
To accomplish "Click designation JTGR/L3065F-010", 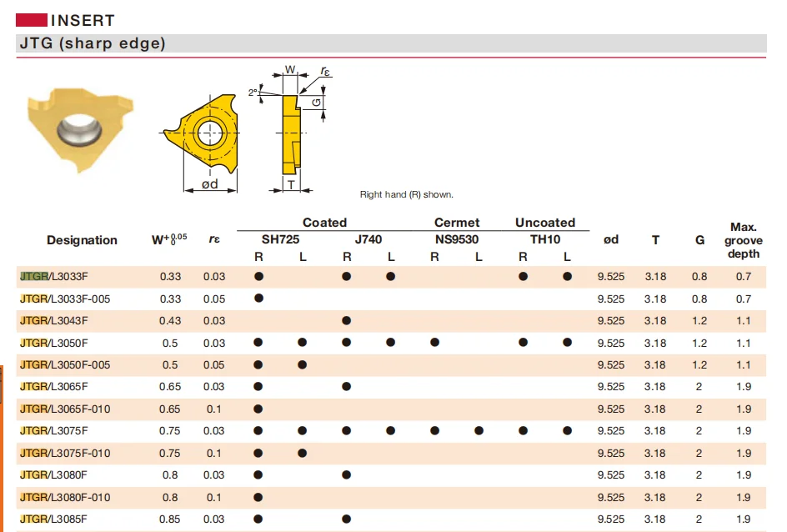I will [65, 409].
